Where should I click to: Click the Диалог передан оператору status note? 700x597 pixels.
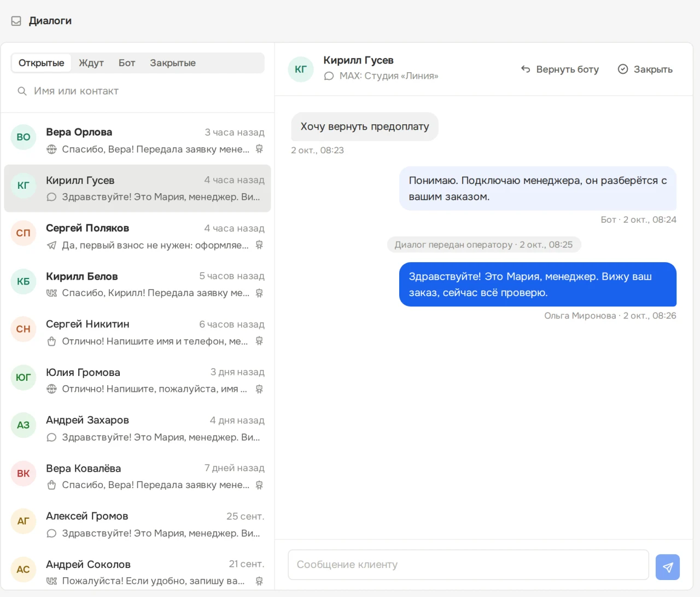[x=484, y=245]
